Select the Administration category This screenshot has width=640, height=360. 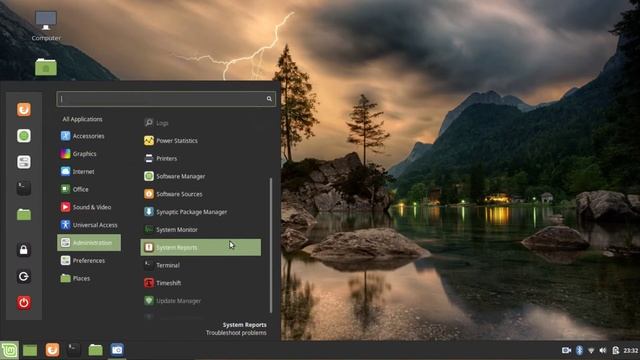[x=89, y=243]
